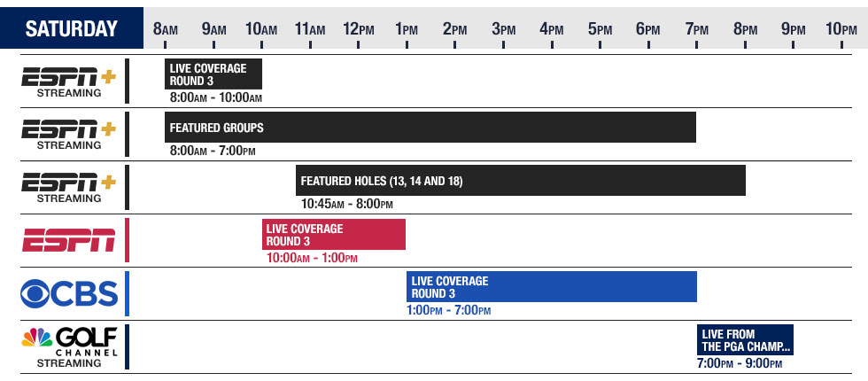Click the ESPN+ logo beside the 8:00AM Live Coverage block

pyautogui.click(x=69, y=82)
